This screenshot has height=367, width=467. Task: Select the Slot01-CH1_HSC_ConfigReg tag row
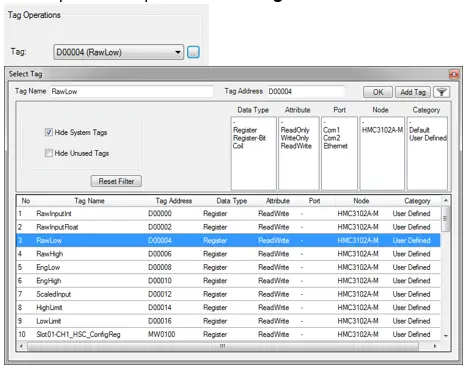point(228,334)
